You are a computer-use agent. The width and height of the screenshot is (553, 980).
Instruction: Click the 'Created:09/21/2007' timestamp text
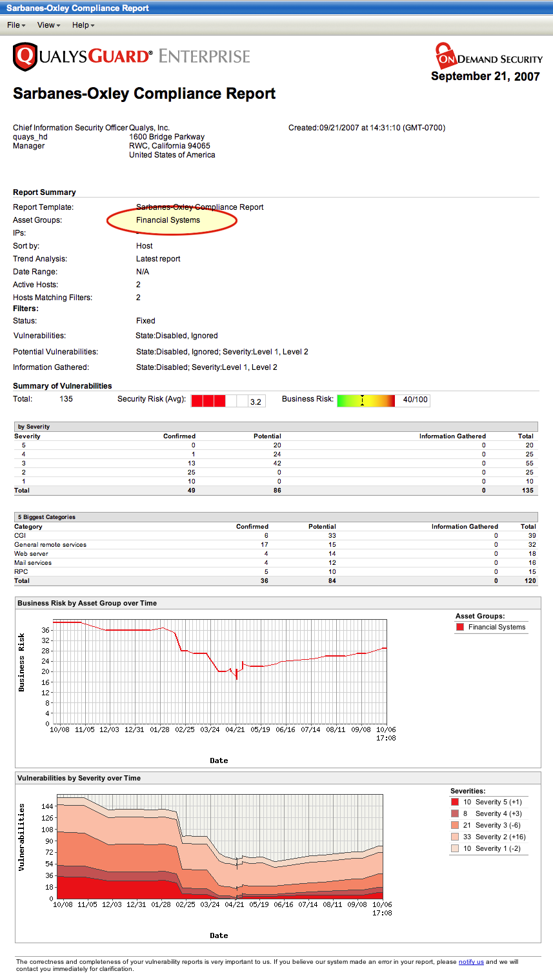point(367,128)
